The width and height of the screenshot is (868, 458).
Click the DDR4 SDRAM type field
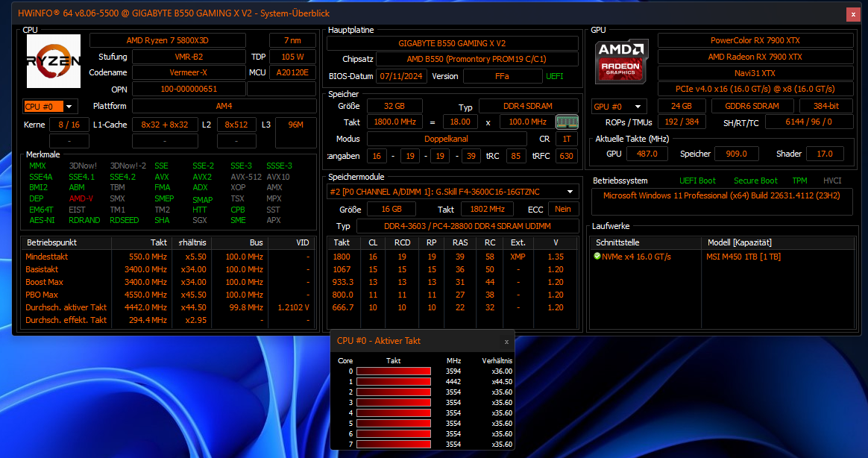click(x=528, y=106)
